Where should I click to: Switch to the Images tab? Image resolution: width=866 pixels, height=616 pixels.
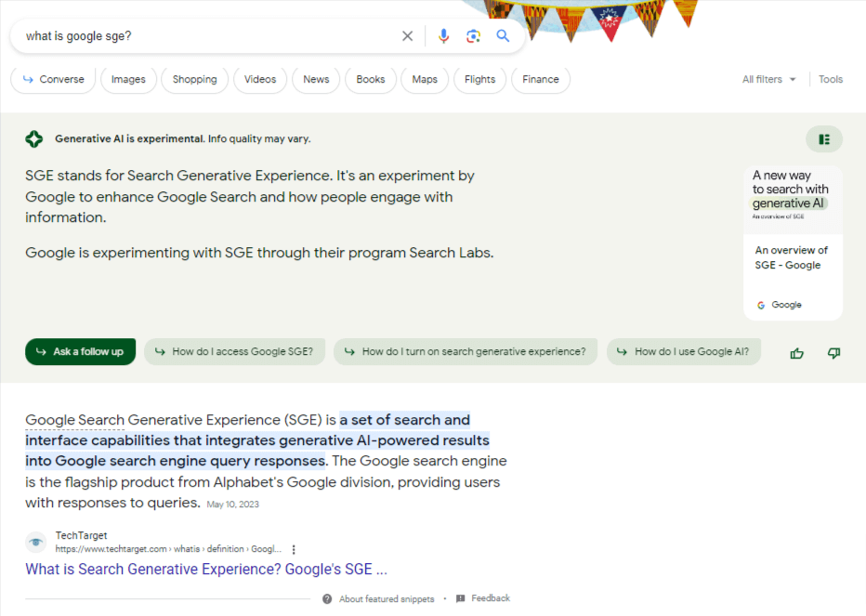pyautogui.click(x=128, y=79)
